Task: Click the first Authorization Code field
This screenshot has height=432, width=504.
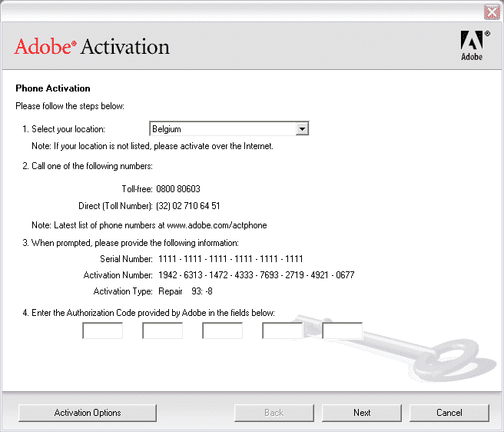Action: tap(102, 331)
